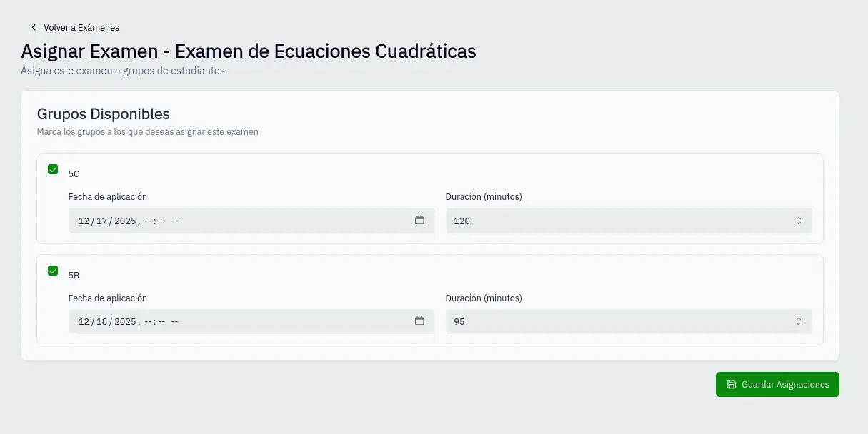Uncheck the 5B group checkbox
Screen dimensions: 868x434
tap(53, 271)
